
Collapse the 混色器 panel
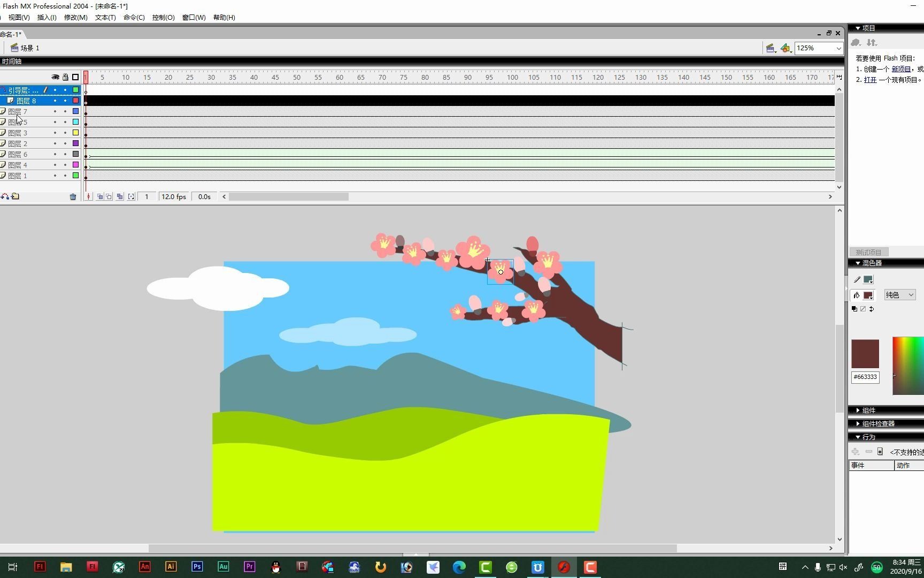click(858, 263)
